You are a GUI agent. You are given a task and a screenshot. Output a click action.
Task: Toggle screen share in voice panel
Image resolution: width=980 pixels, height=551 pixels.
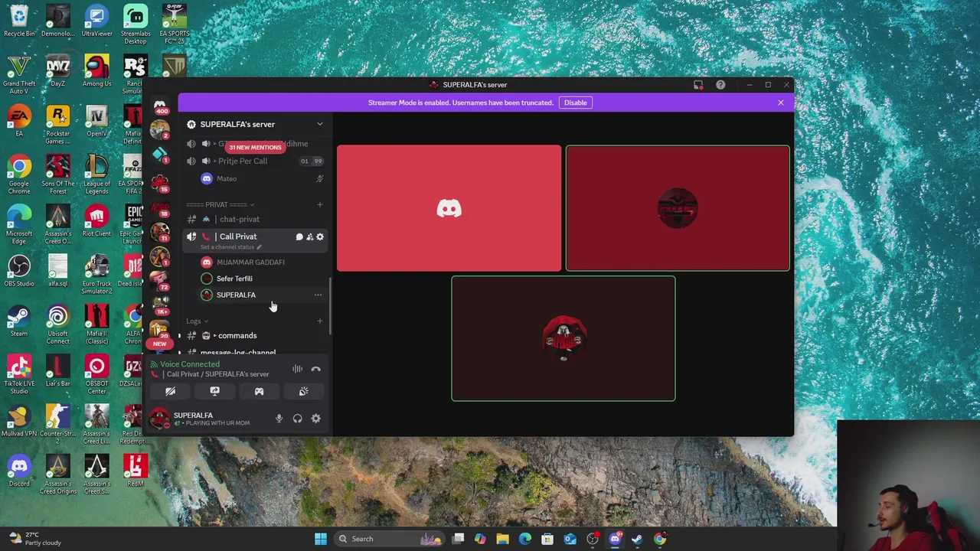click(x=214, y=391)
